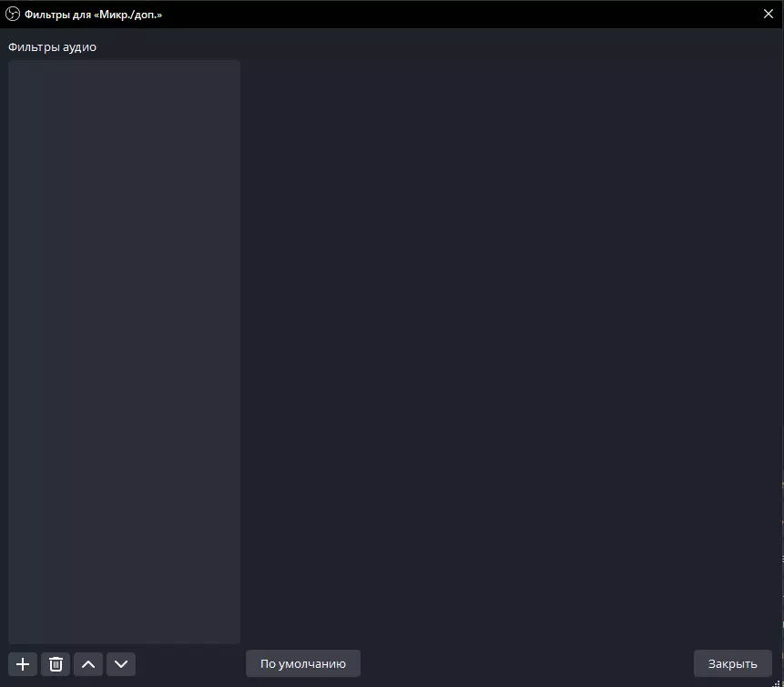This screenshot has height=687, width=784.
Task: Close the filters window with X
Action: 769,14
